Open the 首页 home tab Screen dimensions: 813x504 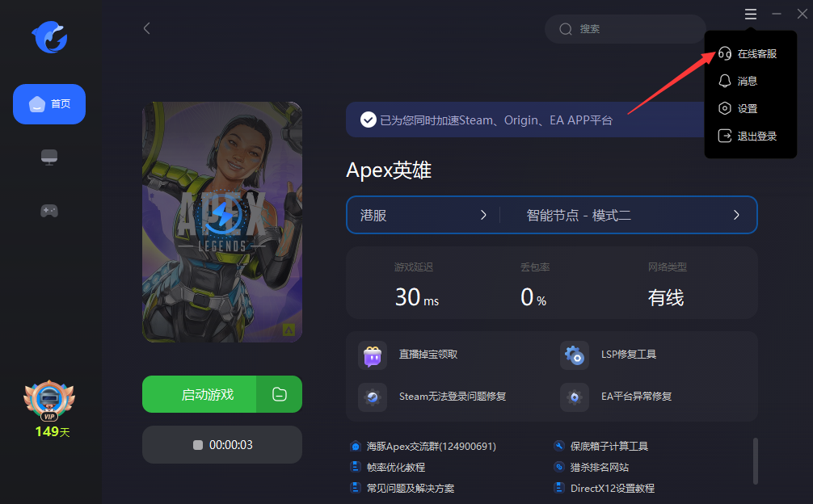[x=49, y=104]
